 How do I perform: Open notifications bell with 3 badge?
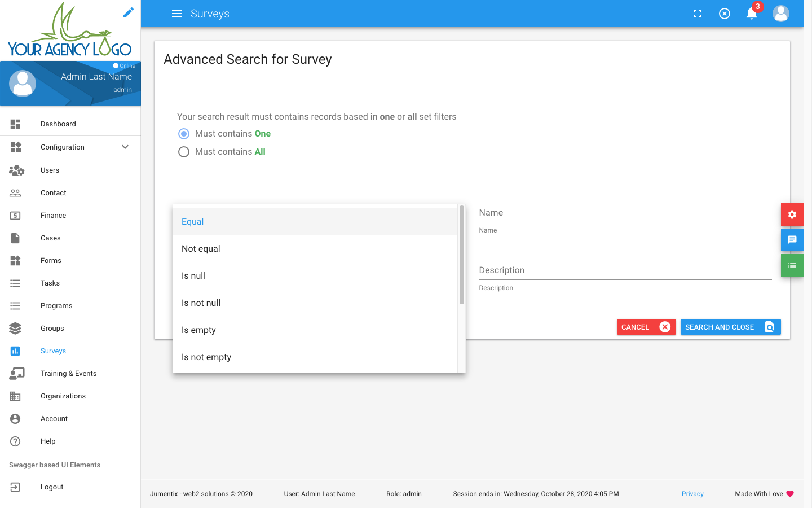tap(752, 14)
